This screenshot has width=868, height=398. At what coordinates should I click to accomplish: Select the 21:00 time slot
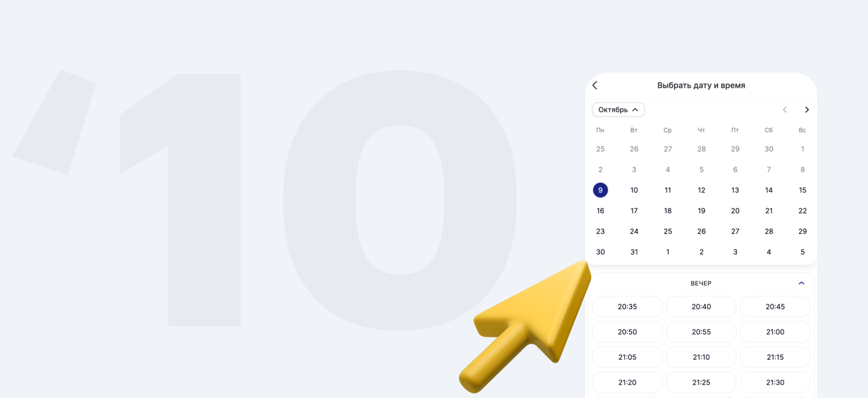[775, 332]
